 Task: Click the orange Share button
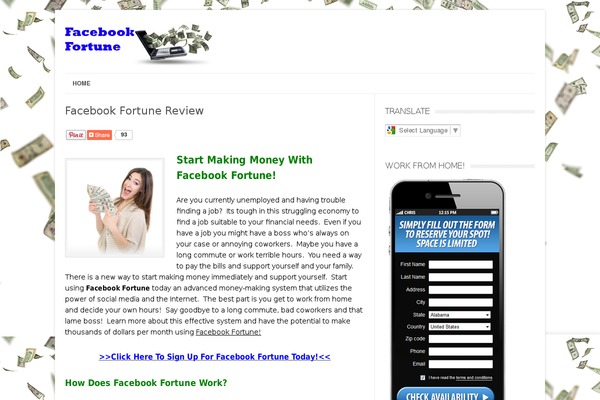[x=99, y=135]
